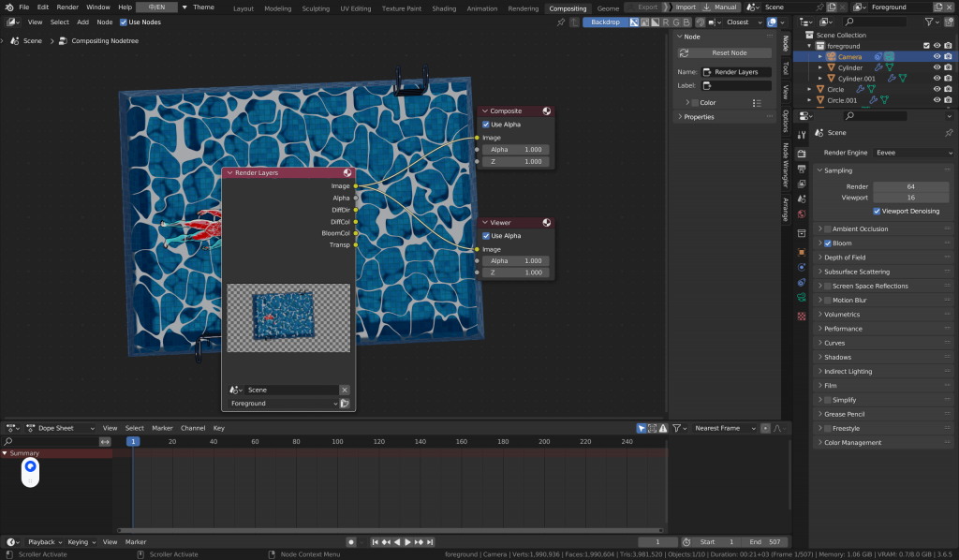Viewport: 959px width, 560px height.
Task: Switch to the Shading workspace tab
Action: point(444,7)
